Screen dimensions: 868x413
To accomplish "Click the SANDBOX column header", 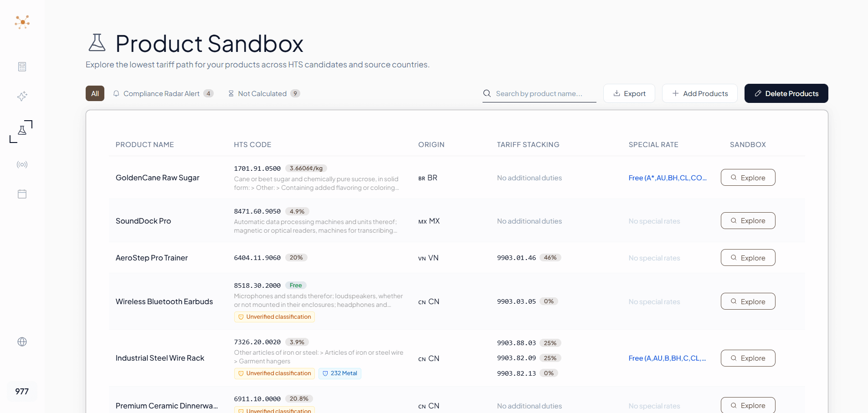I will click(x=748, y=145).
